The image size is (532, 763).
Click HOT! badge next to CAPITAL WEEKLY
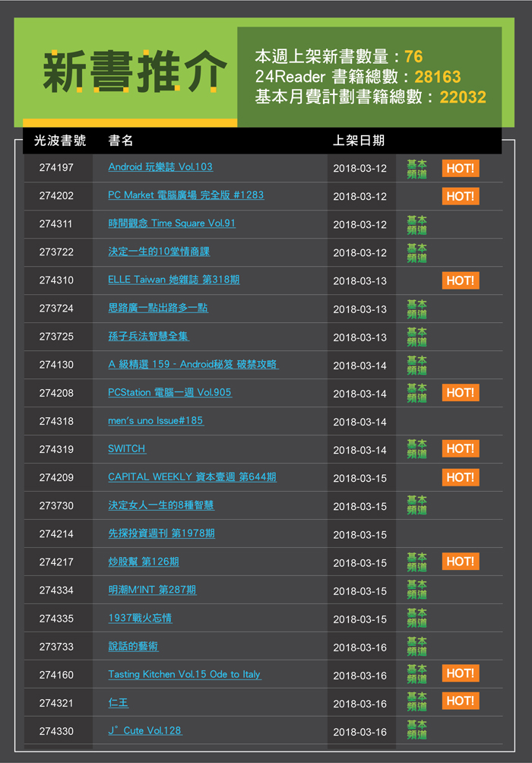pos(461,477)
